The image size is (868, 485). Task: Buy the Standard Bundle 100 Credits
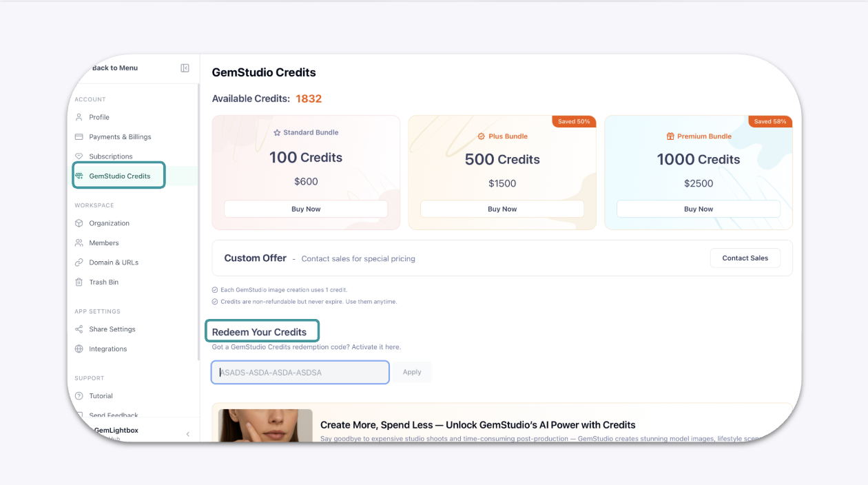(306, 209)
